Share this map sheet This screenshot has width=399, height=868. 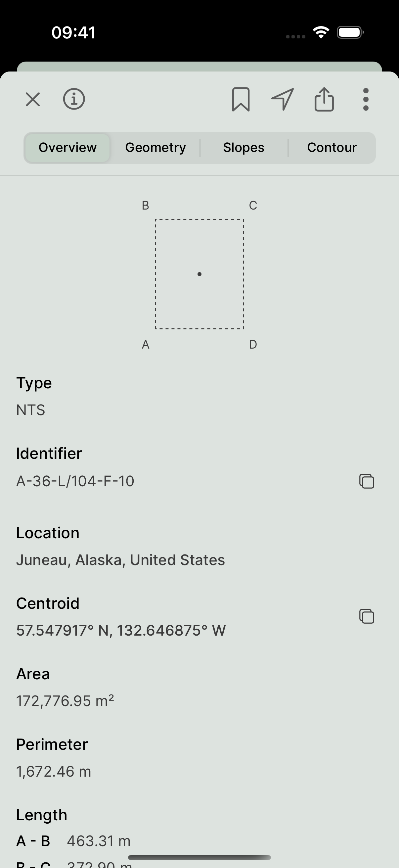324,99
